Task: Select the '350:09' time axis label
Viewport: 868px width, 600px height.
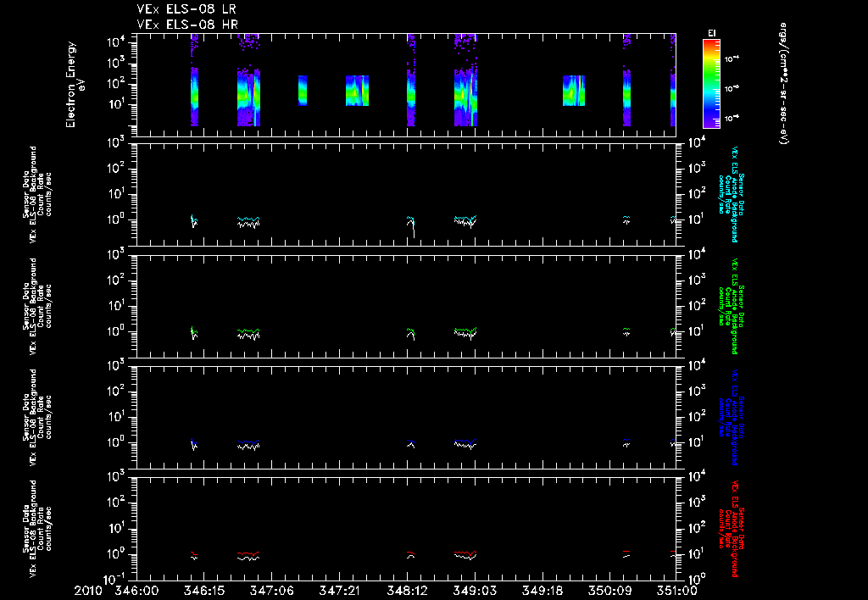Action: [x=610, y=591]
